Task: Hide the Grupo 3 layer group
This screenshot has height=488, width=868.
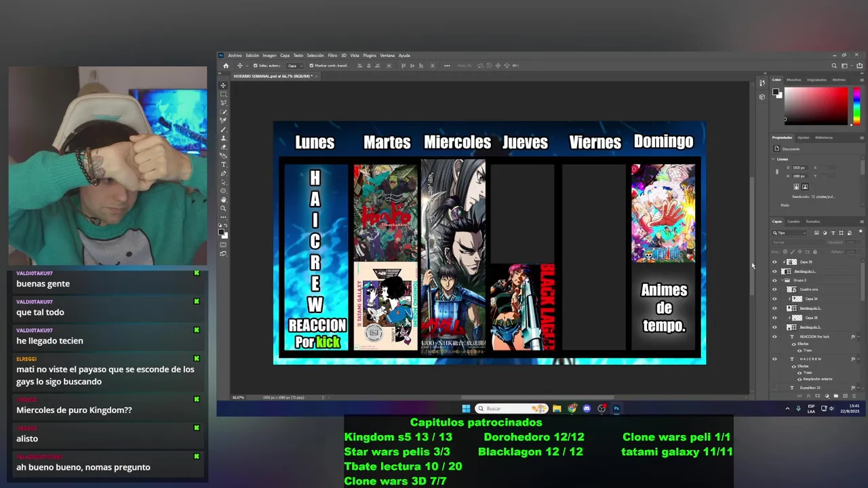Action: point(774,280)
